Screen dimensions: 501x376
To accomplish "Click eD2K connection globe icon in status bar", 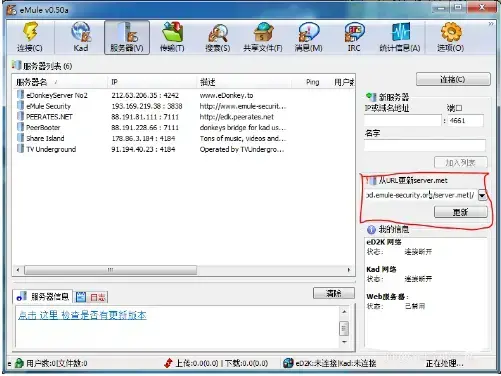I will (288, 363).
